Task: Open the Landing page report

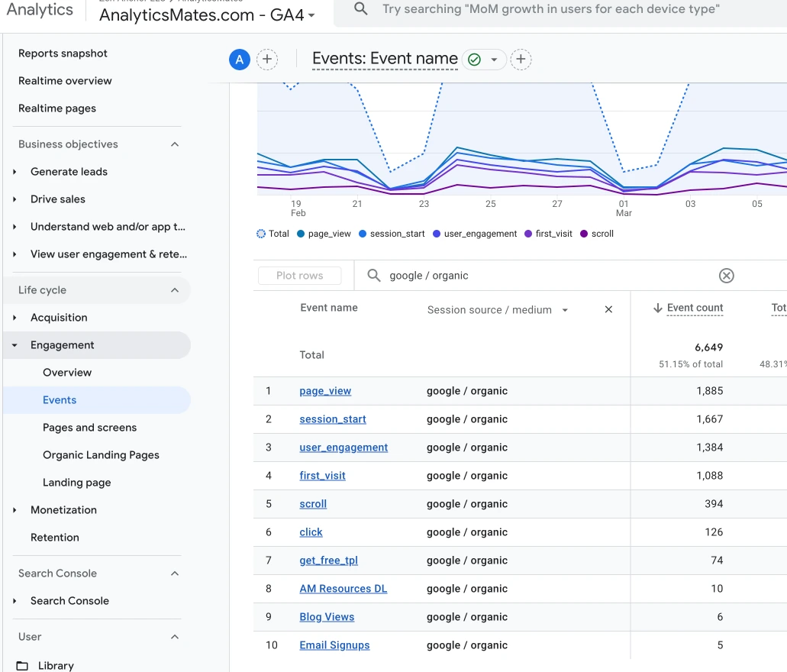Action: point(77,483)
